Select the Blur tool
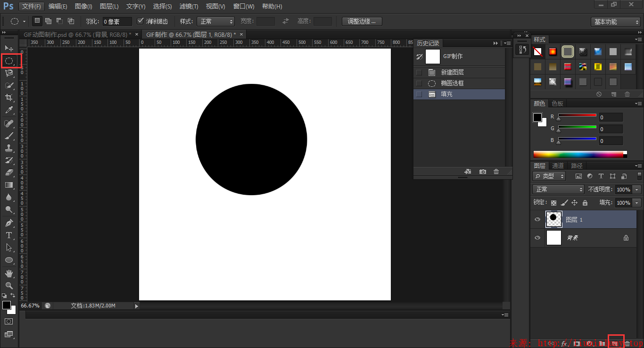The width and height of the screenshot is (644, 348). click(x=9, y=197)
